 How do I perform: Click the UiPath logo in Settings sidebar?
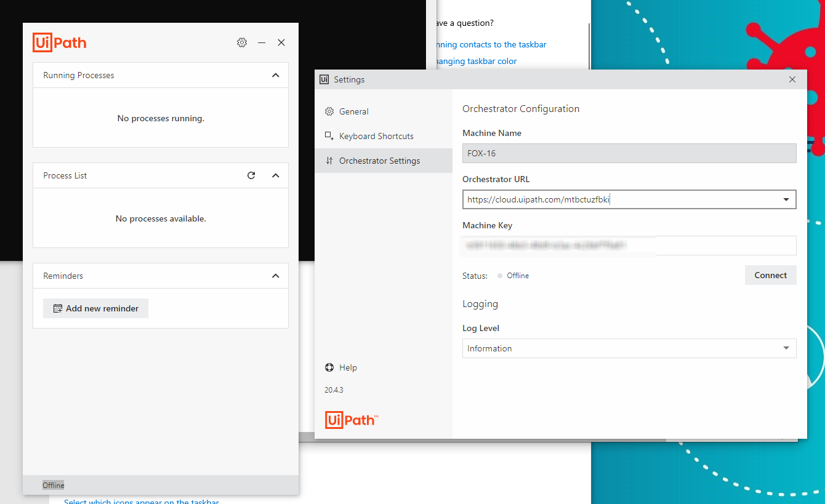point(351,420)
